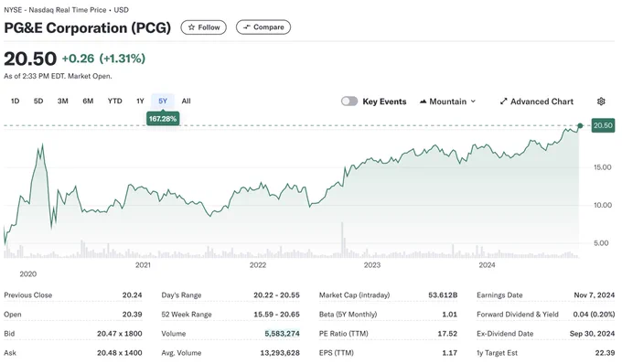Select the 1Y range tab
This screenshot has height=364, width=622.
[x=140, y=102]
